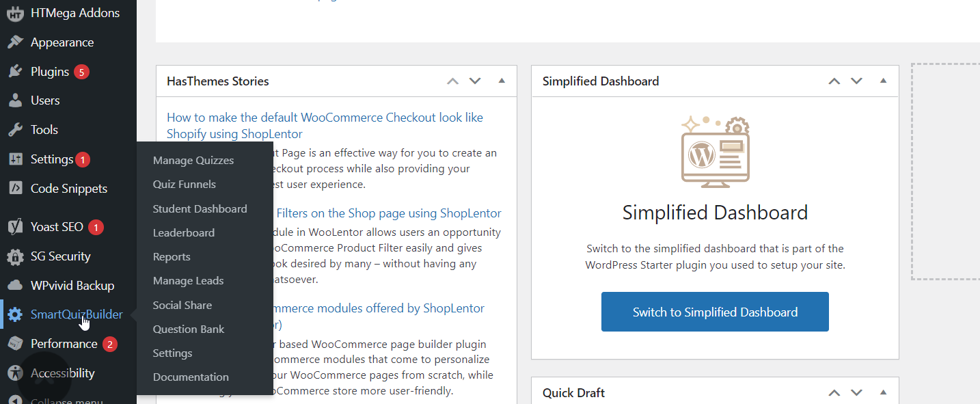Open the Tools menu label
Image resolution: width=980 pixels, height=404 pixels.
point(44,130)
